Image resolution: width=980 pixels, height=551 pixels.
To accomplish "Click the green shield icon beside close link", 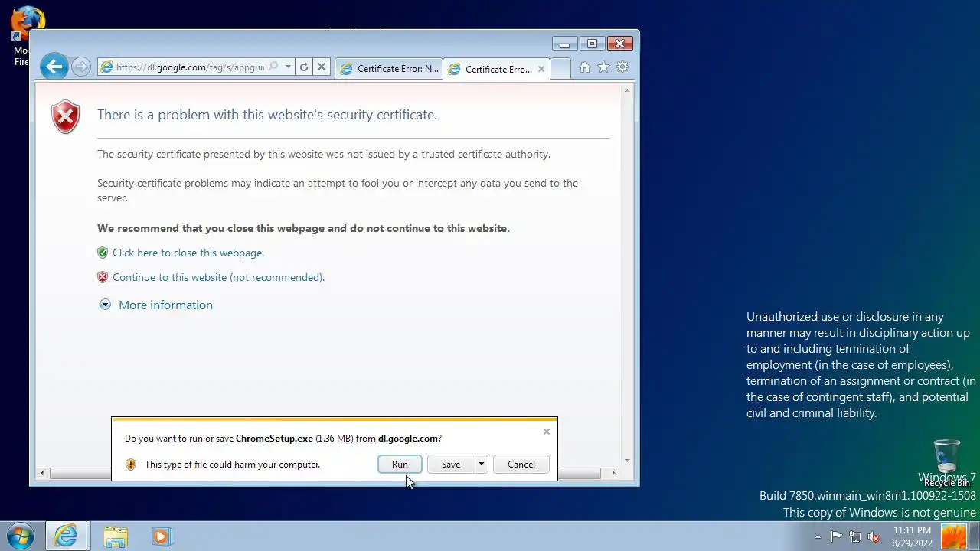I will coord(103,253).
